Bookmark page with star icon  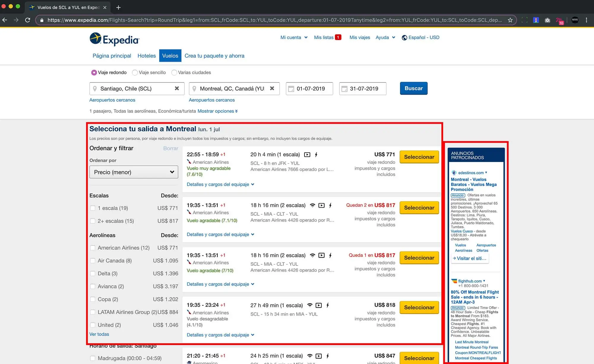(x=510, y=20)
